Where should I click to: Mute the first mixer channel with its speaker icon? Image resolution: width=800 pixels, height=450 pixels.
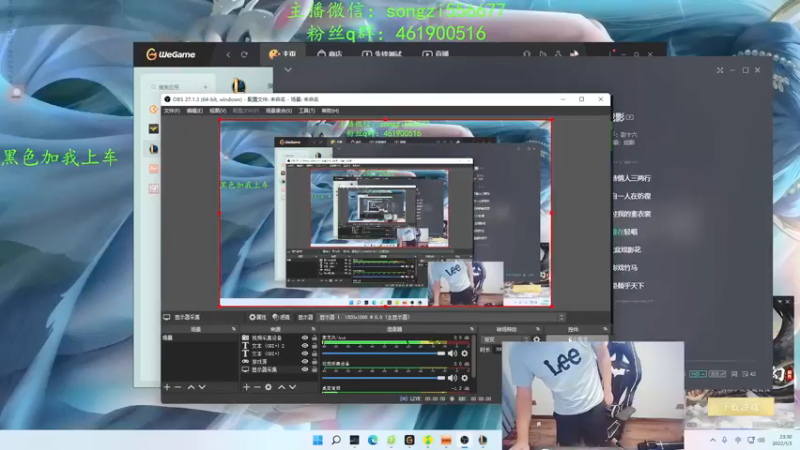453,353
